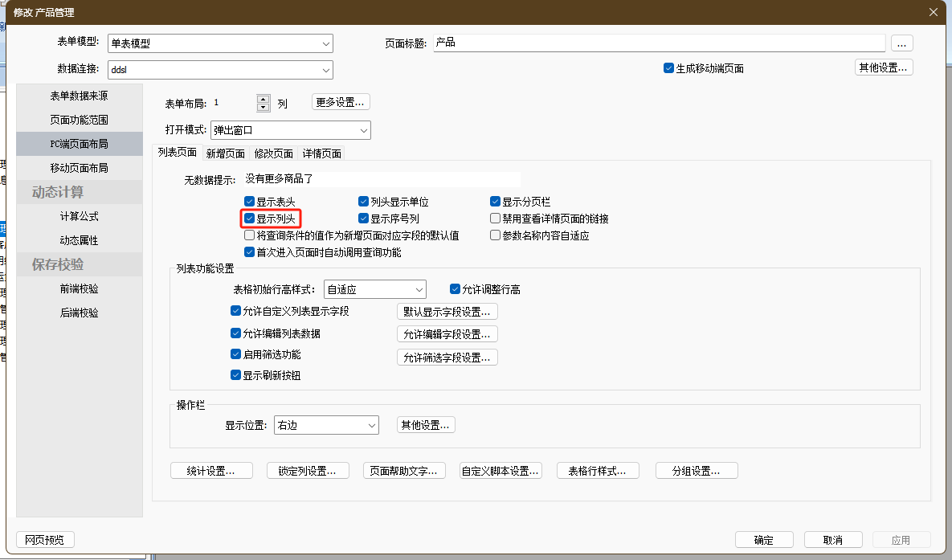Click the 网页预览 button
This screenshot has width=952, height=560.
pos(45,540)
